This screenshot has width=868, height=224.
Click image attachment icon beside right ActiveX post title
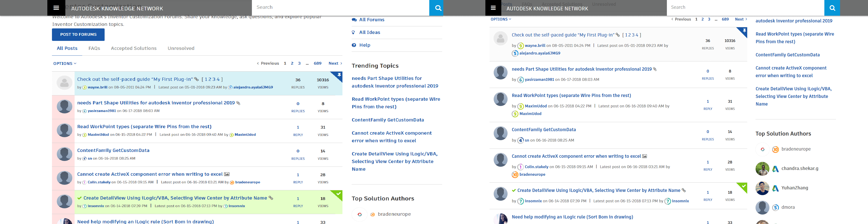[645, 156]
